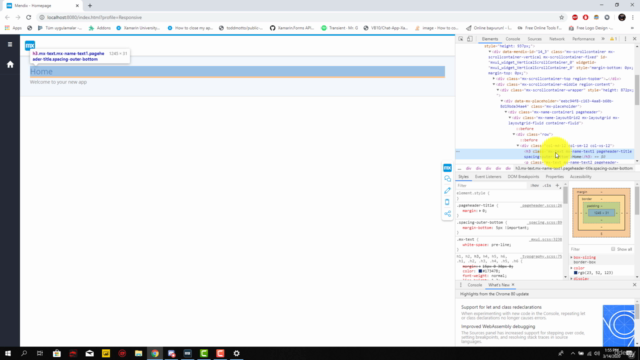640x360 pixels.
Task: Expand the region-topbar div node
Action: pos(494,79)
